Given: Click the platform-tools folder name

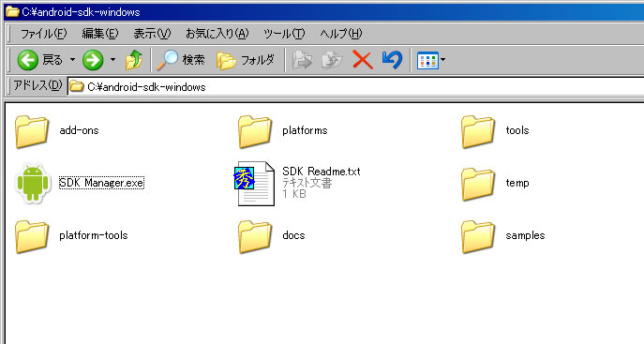Looking at the screenshot, I should (x=93, y=235).
